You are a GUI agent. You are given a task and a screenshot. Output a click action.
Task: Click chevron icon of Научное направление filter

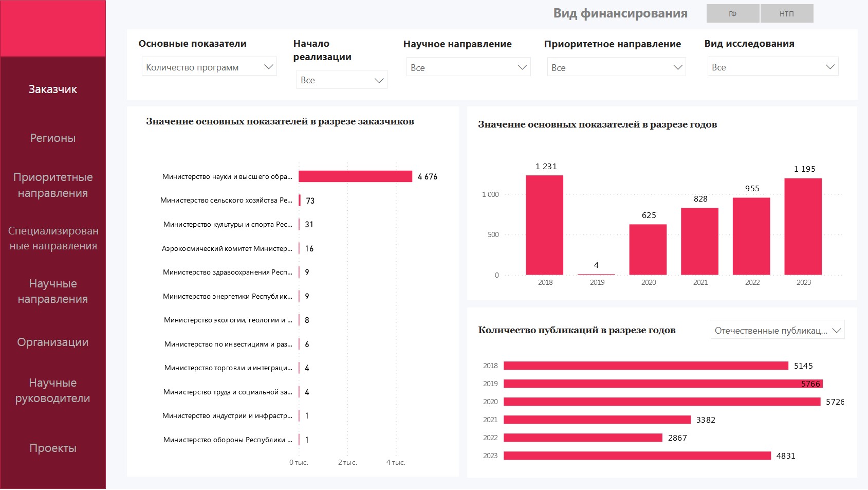[522, 67]
